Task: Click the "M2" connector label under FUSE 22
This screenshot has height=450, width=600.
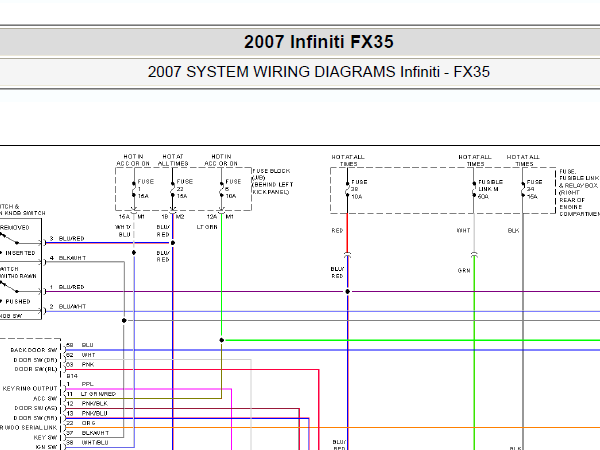Action: tap(180, 217)
